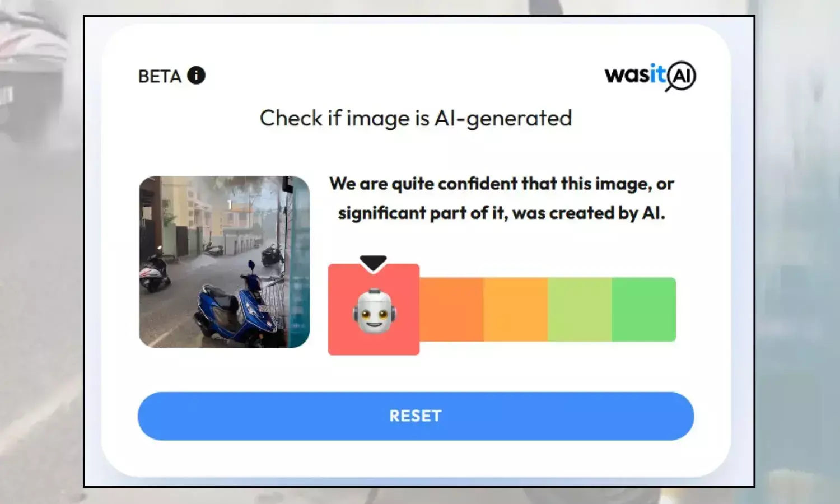The height and width of the screenshot is (504, 840).
Task: Click the 'wasit' text of the logo
Action: click(635, 74)
